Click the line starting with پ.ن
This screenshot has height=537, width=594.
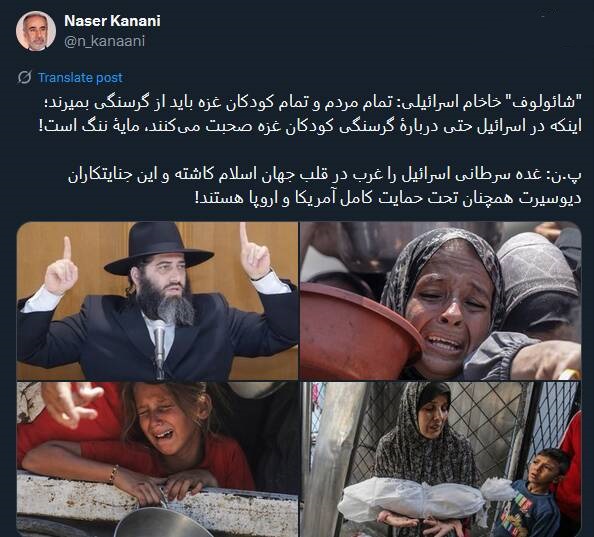[325, 176]
